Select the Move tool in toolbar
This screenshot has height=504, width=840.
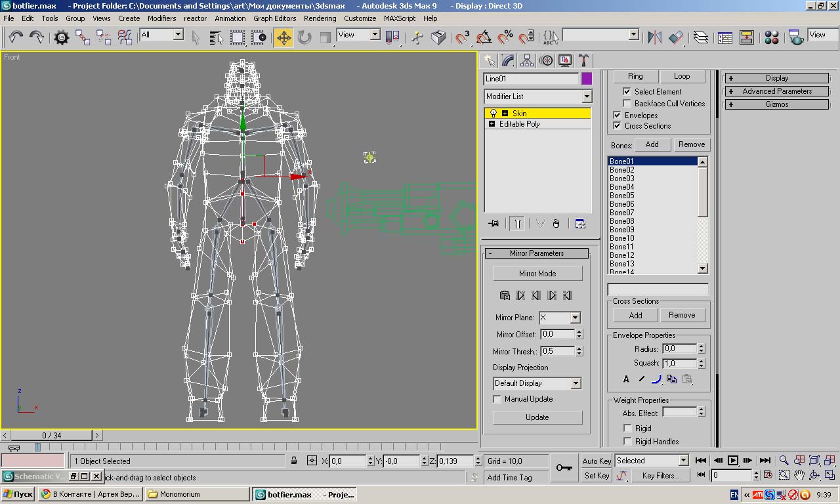[x=283, y=37]
